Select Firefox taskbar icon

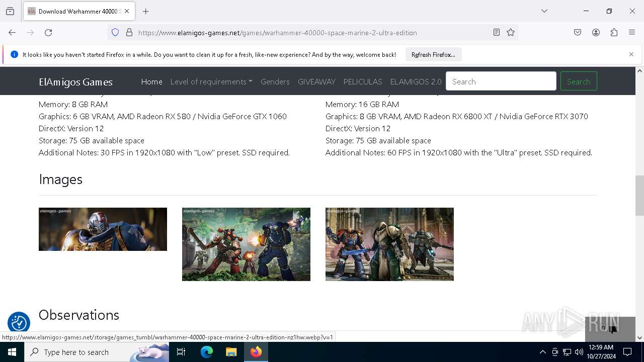(x=256, y=352)
